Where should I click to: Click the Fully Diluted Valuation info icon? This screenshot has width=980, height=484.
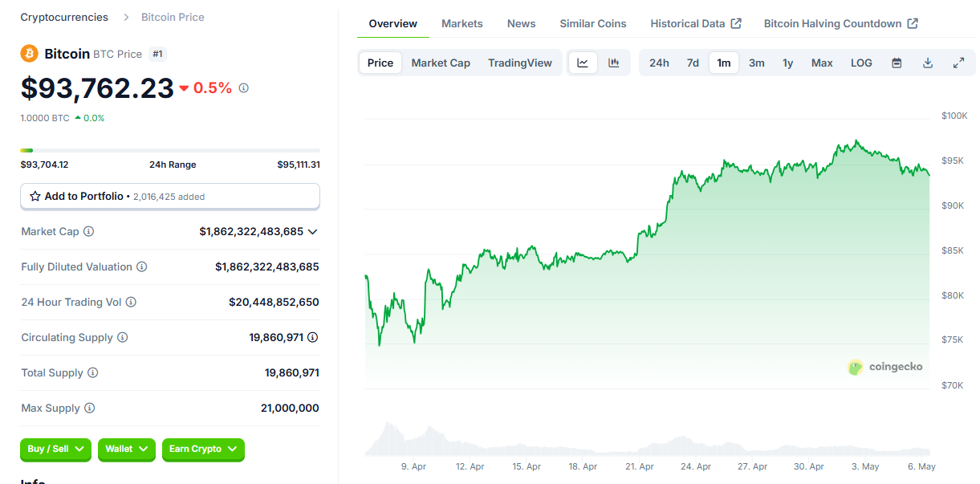tap(141, 266)
